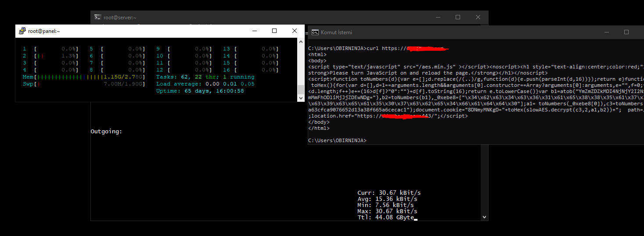Click the 'Avg: 15.36 kBit/s' value

point(387,199)
